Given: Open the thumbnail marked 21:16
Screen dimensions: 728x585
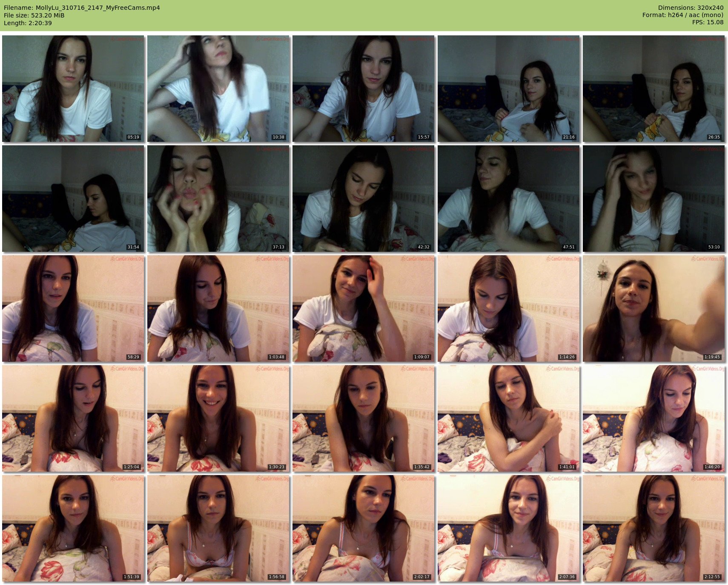Looking at the screenshot, I should pos(509,89).
